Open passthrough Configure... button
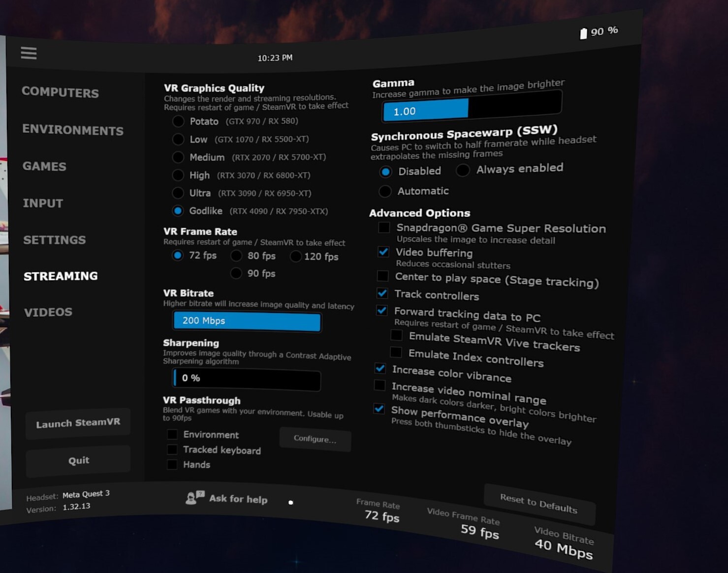This screenshot has width=728, height=573. (x=315, y=439)
